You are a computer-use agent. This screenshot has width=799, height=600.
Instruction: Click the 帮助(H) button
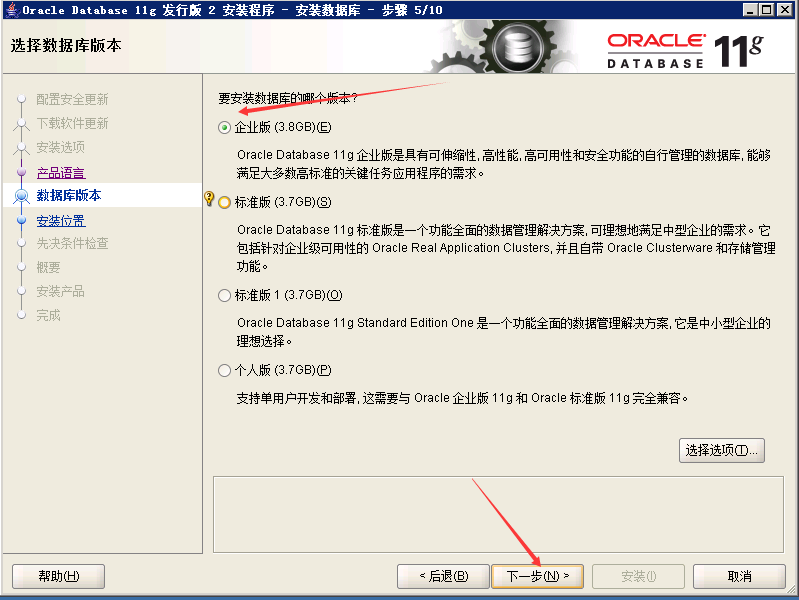pos(59,576)
